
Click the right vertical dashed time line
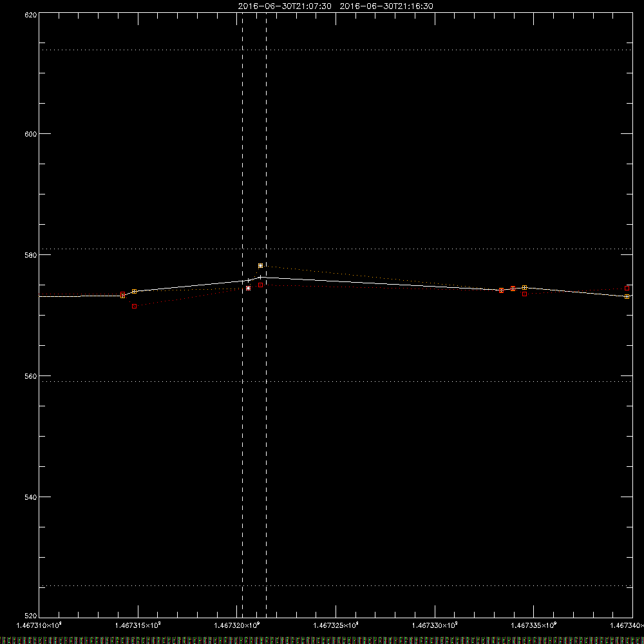(x=266, y=315)
